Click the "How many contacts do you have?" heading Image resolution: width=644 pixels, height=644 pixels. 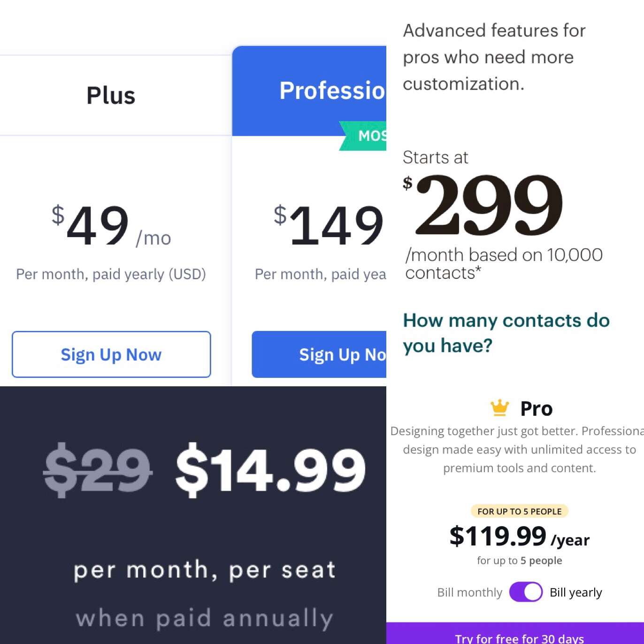click(x=506, y=333)
